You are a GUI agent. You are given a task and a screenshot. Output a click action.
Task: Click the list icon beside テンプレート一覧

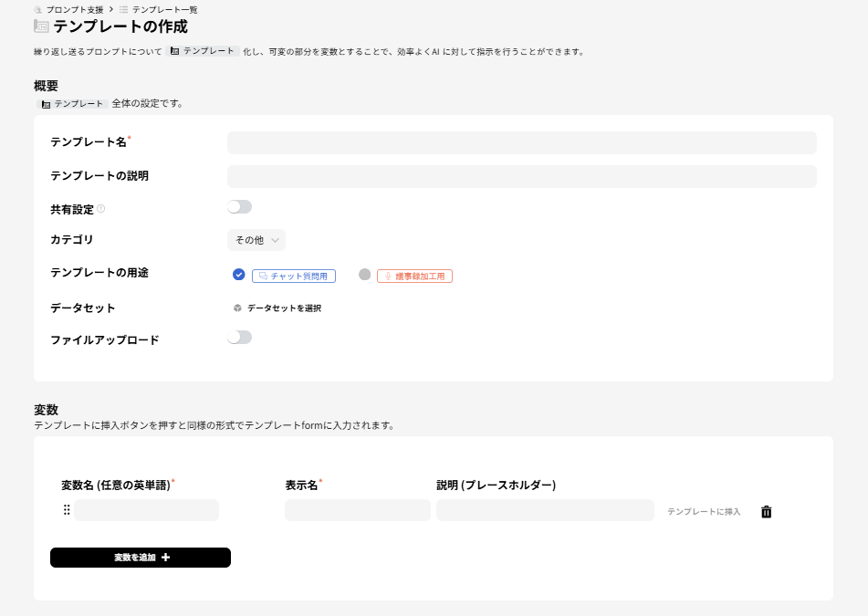click(123, 9)
